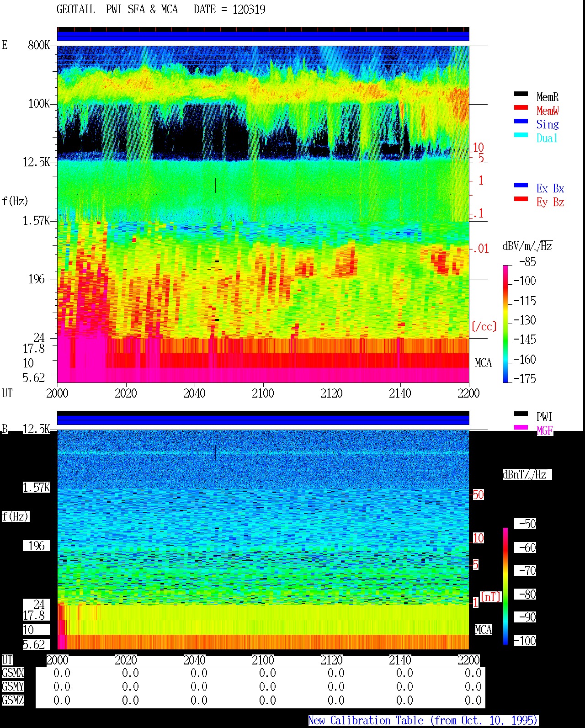Click the MCA label beside the E panel
585x728 pixels.
[x=483, y=363]
